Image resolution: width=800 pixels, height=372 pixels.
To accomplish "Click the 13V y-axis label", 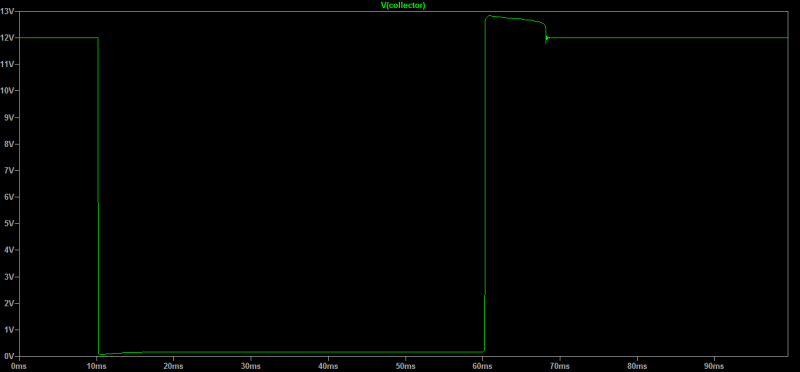I will coord(7,11).
